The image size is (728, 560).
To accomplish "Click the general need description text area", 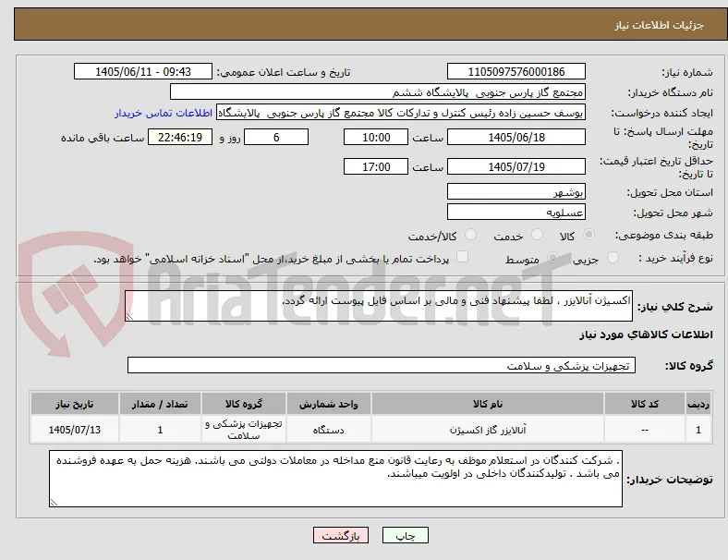I will [x=379, y=306].
